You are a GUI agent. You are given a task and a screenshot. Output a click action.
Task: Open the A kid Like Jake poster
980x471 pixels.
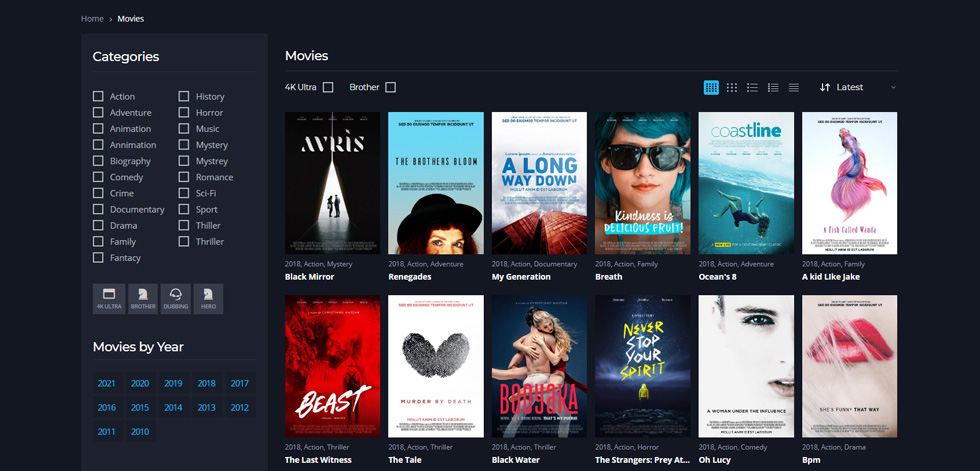(849, 183)
